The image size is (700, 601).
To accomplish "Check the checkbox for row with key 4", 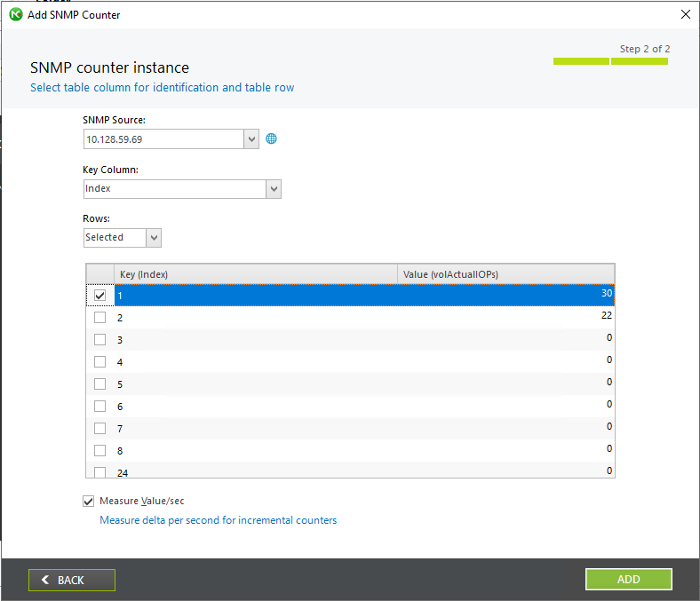I will coord(100,361).
